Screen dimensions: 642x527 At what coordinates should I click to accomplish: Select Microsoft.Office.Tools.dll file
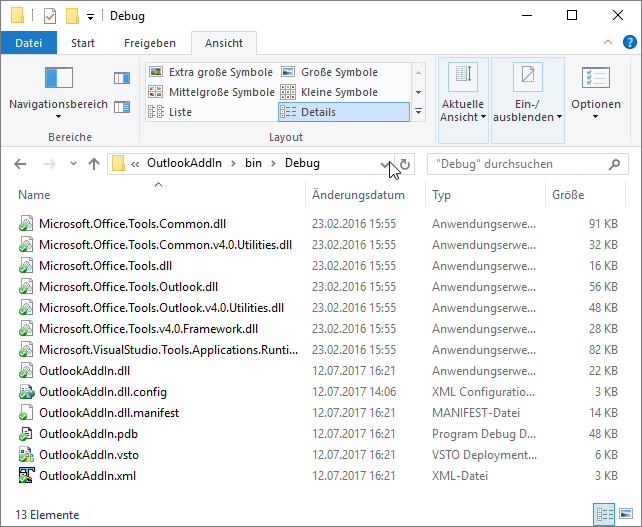(105, 266)
